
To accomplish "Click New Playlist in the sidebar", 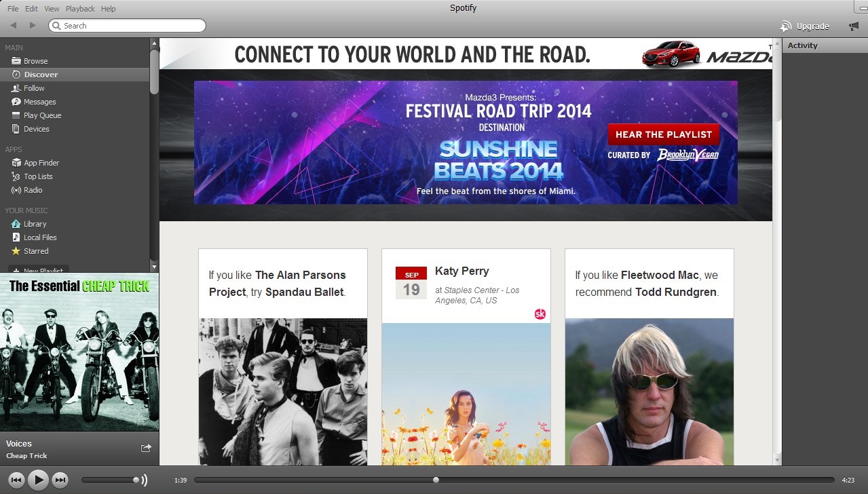I will click(x=39, y=270).
